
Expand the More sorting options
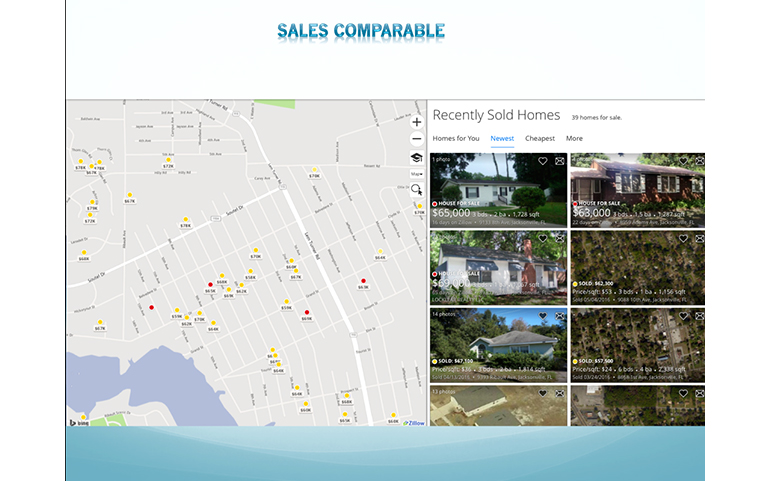[x=574, y=138]
